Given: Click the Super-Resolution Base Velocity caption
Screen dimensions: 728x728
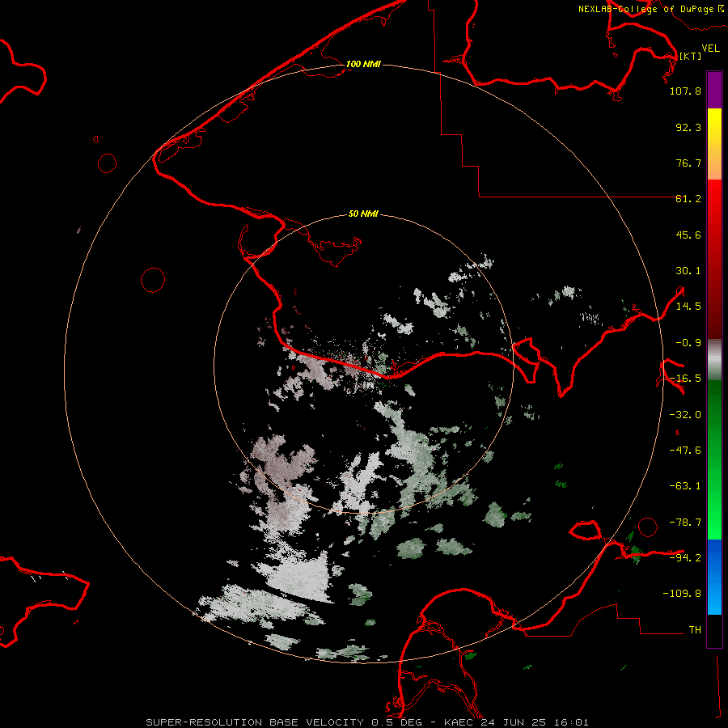Looking at the screenshot, I should 367,722.
